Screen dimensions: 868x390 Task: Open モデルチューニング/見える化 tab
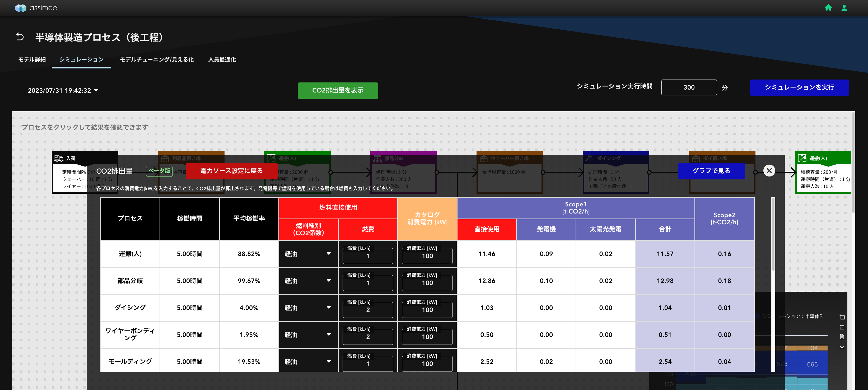157,60
